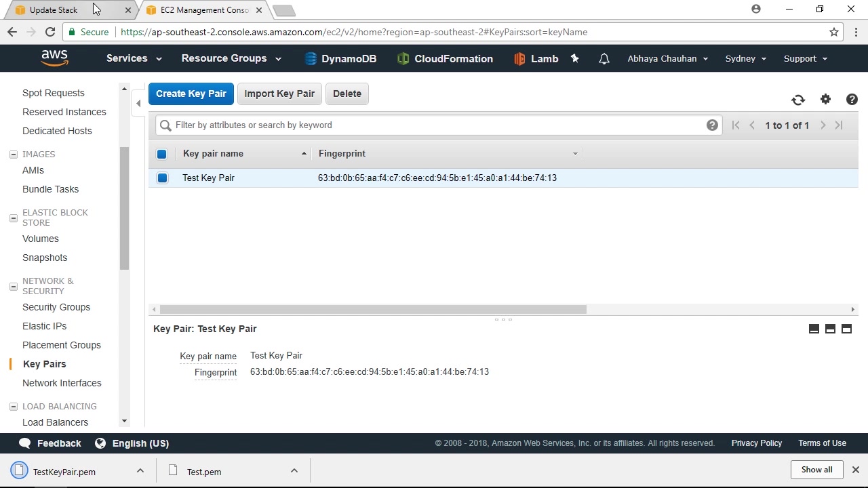
Task: Open the Services dropdown menu
Action: click(x=134, y=58)
